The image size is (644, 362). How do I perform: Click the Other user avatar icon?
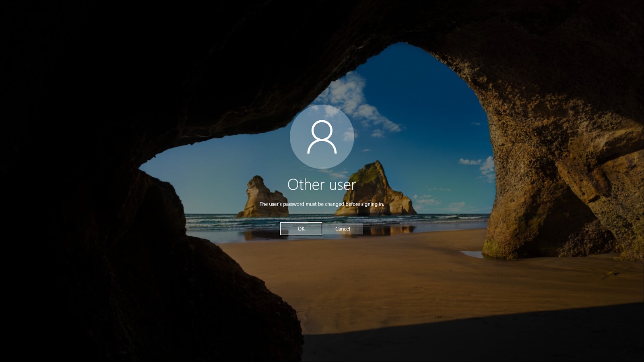[x=322, y=137]
